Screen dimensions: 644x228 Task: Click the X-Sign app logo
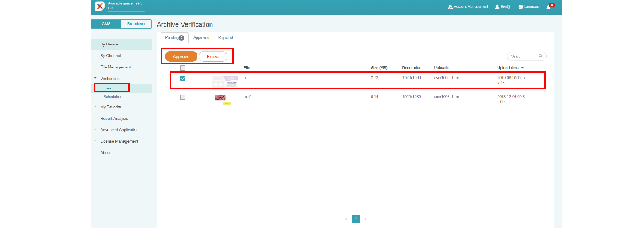[99, 6]
